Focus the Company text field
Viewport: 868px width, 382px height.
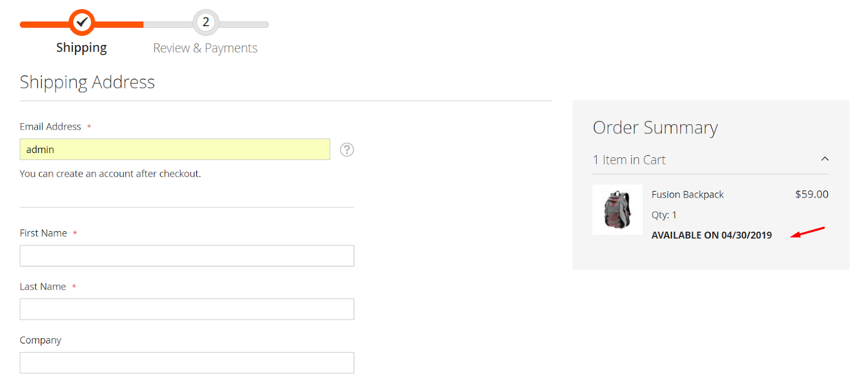(x=187, y=362)
